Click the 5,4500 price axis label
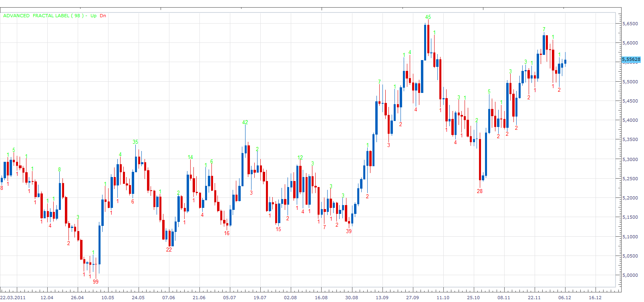This screenshot has height=302, width=644. tap(630, 101)
